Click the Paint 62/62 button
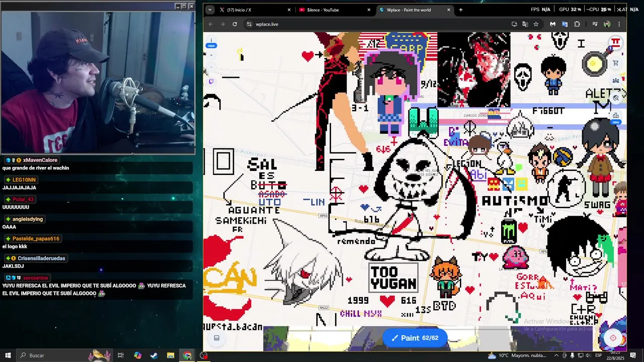 coord(415,338)
